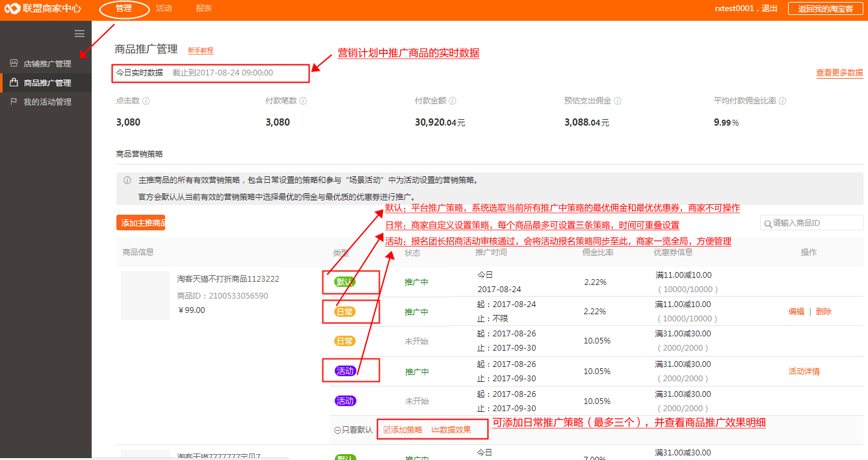The image size is (868, 460).
Task: Click the pencil icon beside 添加策略
Action: click(x=386, y=429)
